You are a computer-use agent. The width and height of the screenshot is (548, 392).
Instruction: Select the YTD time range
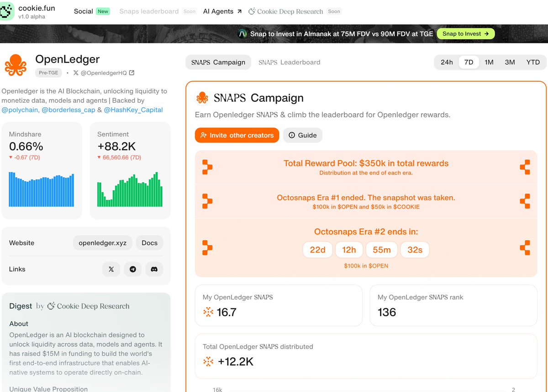(x=533, y=63)
